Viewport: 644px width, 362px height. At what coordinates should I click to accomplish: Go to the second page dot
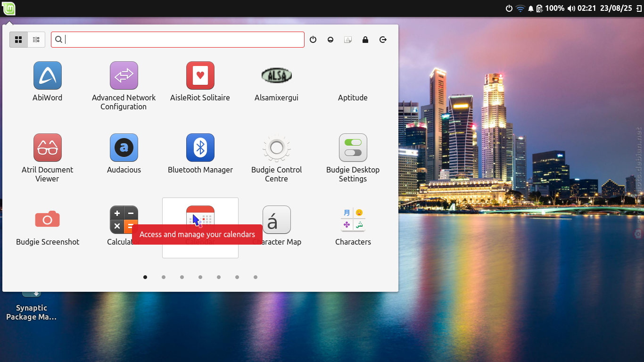pyautogui.click(x=164, y=277)
